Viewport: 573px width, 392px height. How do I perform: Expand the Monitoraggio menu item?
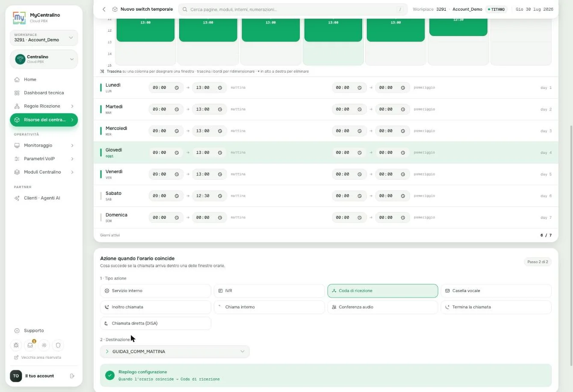[44, 145]
